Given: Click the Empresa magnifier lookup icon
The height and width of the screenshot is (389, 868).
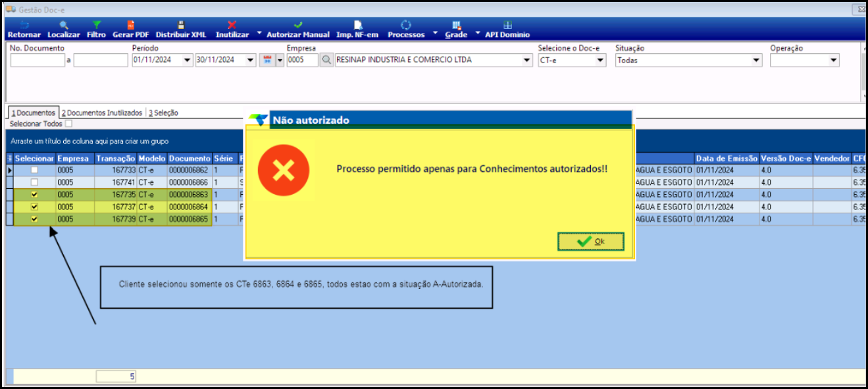Looking at the screenshot, I should pyautogui.click(x=327, y=60).
